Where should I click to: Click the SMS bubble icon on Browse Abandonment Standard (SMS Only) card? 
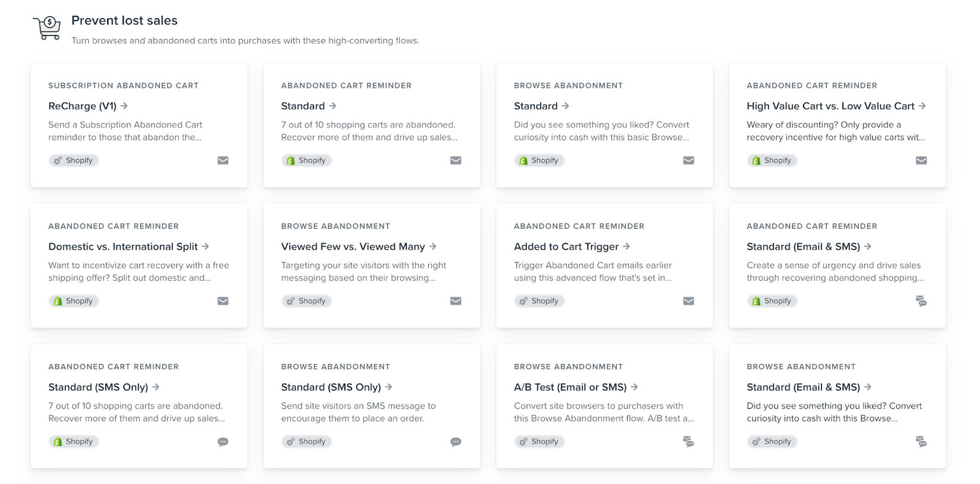[456, 442]
